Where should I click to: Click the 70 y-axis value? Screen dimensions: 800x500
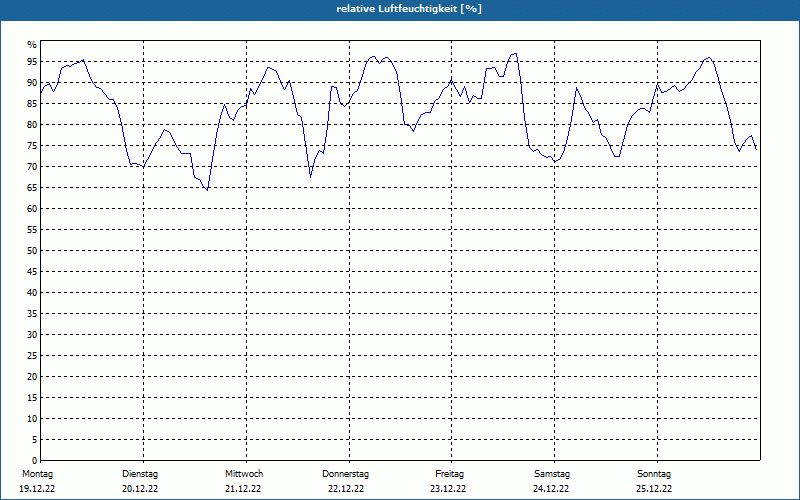pyautogui.click(x=32, y=167)
